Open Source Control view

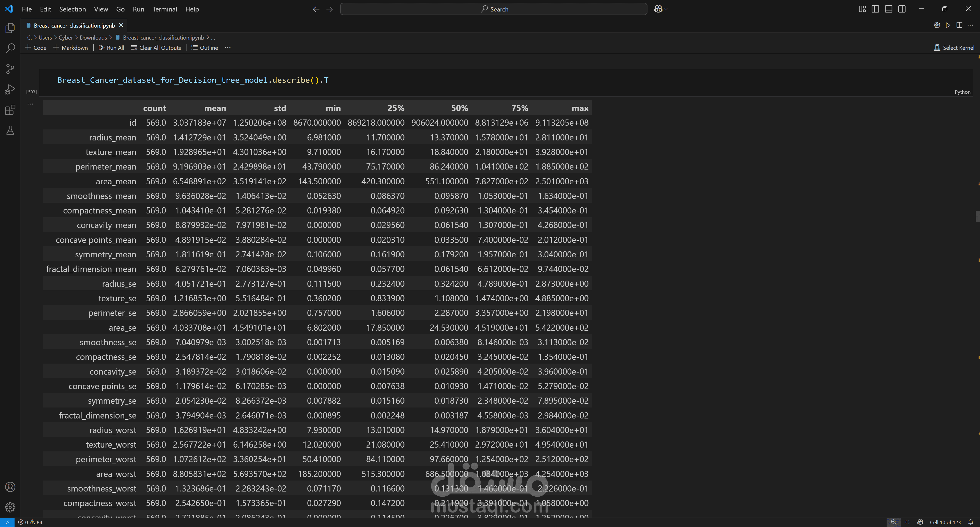10,69
